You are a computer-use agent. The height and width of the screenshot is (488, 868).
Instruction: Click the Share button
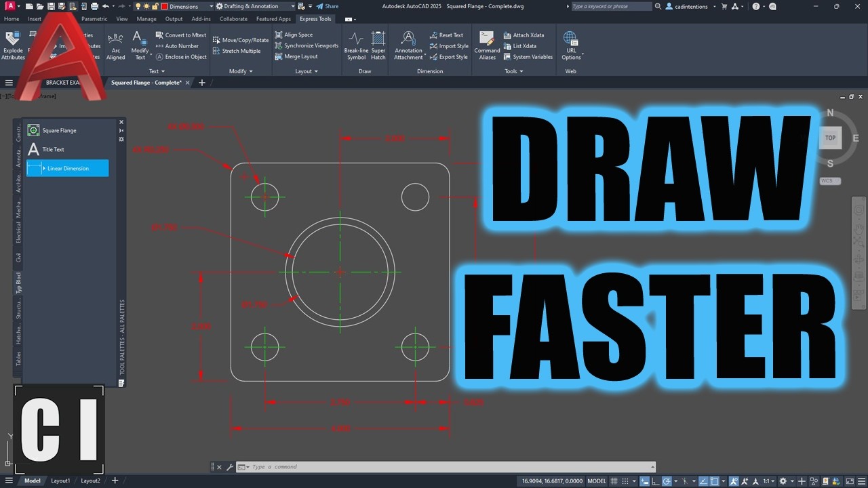pos(328,6)
